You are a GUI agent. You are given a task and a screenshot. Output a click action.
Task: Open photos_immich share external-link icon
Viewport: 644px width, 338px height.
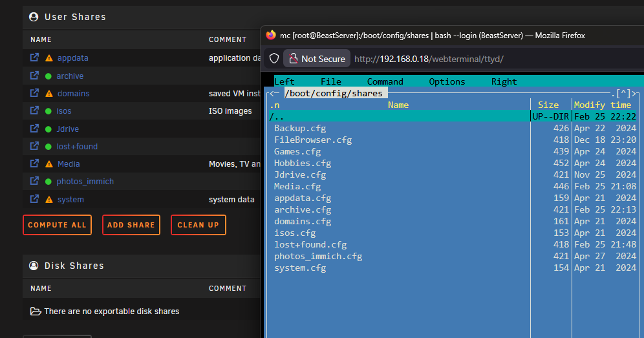(34, 181)
